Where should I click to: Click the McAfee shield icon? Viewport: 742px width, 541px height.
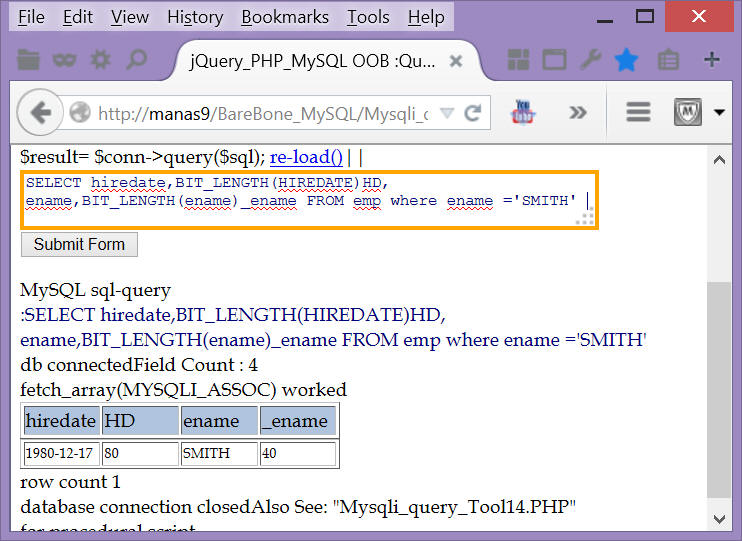pyautogui.click(x=686, y=112)
